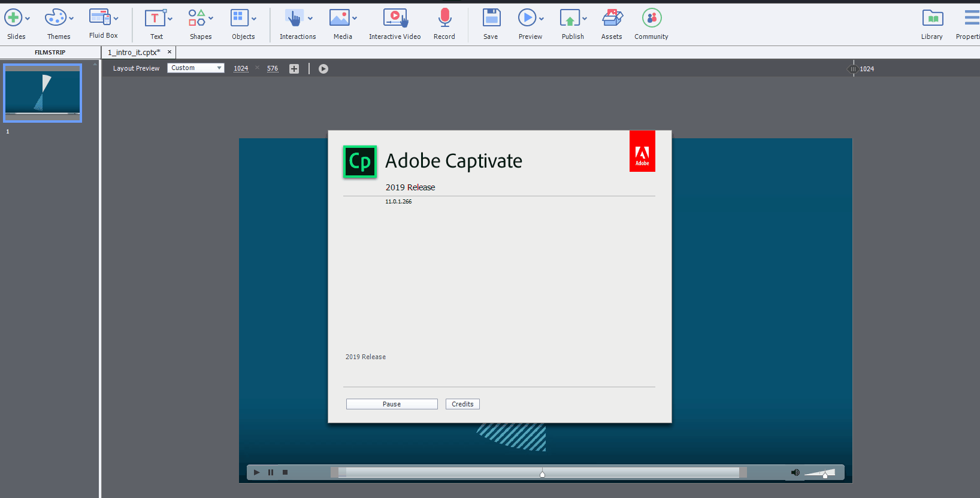
Task: Expand the Shapes dropdown arrow
Action: pos(211,19)
